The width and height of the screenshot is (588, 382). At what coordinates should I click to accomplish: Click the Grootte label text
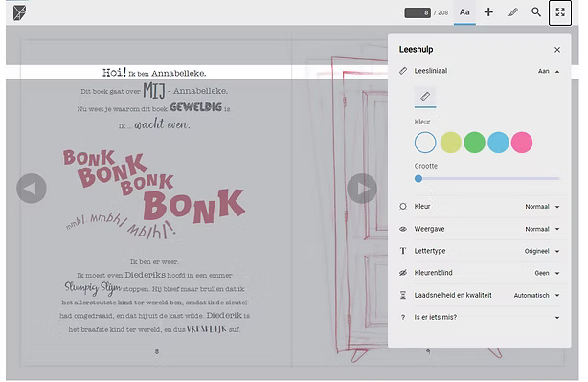[426, 166]
